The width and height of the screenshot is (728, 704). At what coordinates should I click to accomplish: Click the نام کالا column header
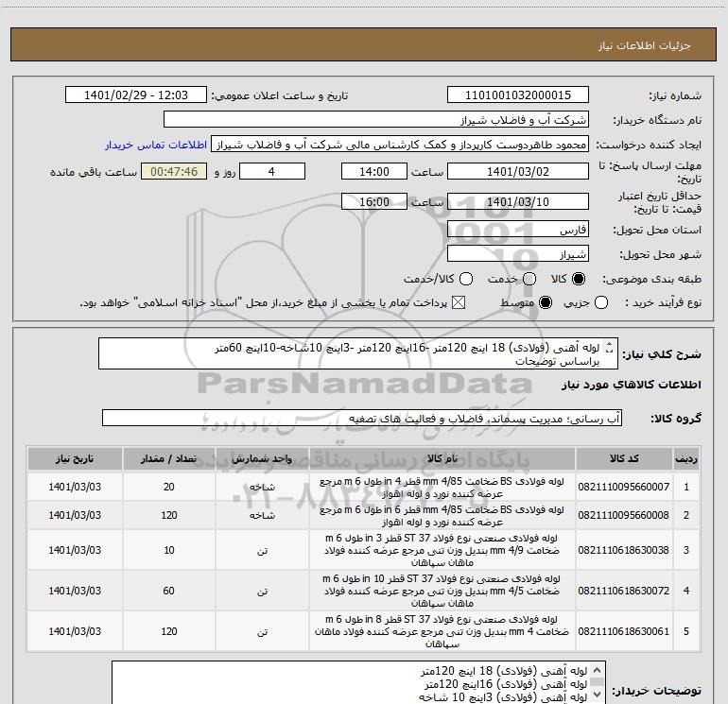pos(442,458)
